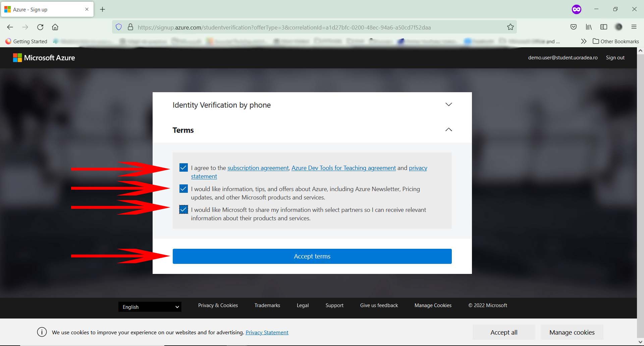
Task: Click the page scrollbar up arrow
Action: click(x=640, y=51)
